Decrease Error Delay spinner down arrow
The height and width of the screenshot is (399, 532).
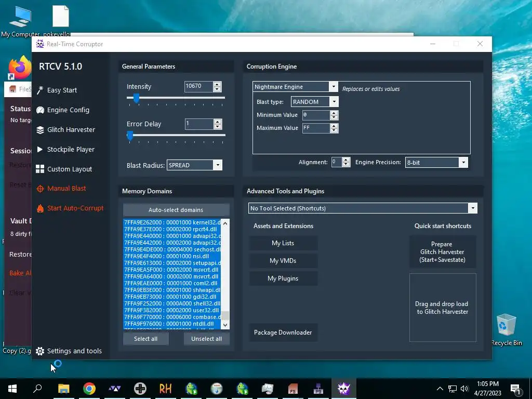point(218,127)
